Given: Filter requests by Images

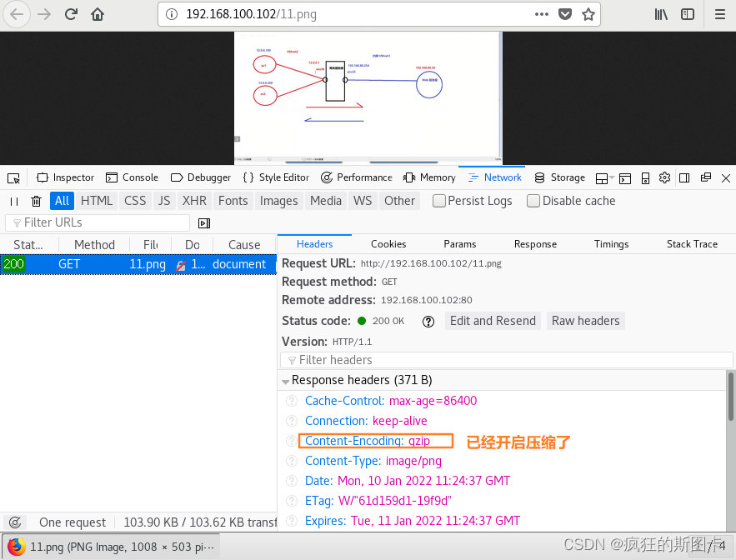Looking at the screenshot, I should coord(279,201).
